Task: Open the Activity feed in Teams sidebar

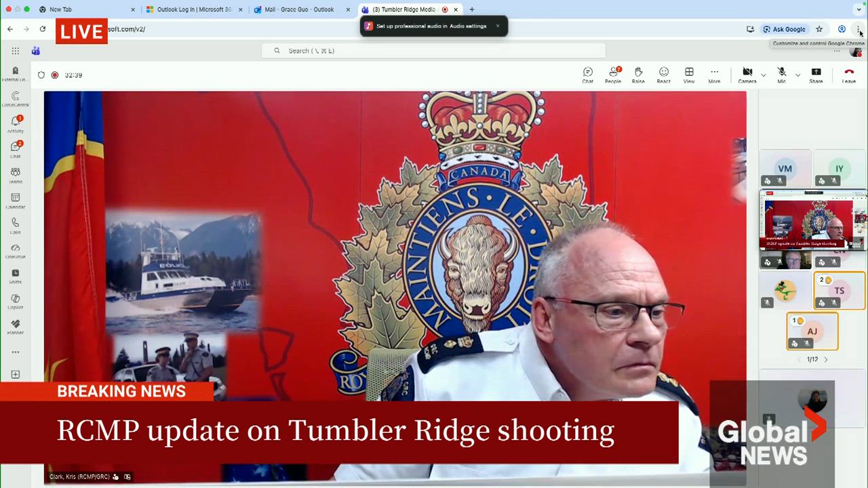Action: coord(15,122)
